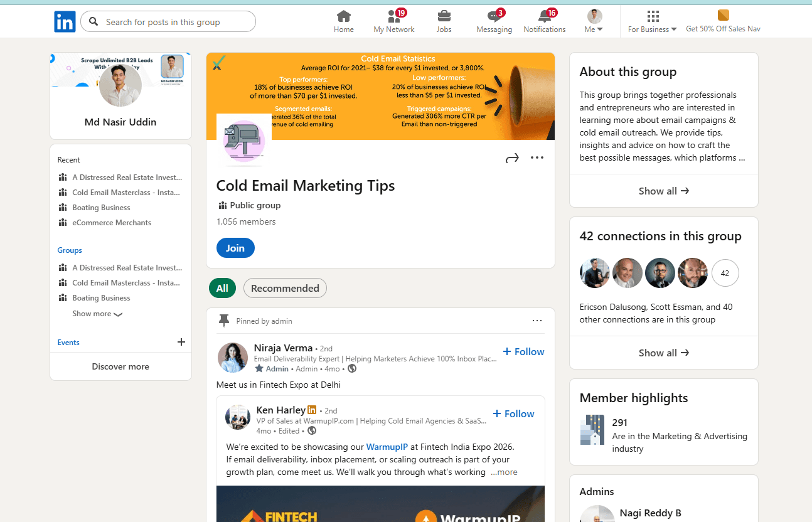Follow Ken Harley
812x522 pixels.
pyautogui.click(x=514, y=413)
